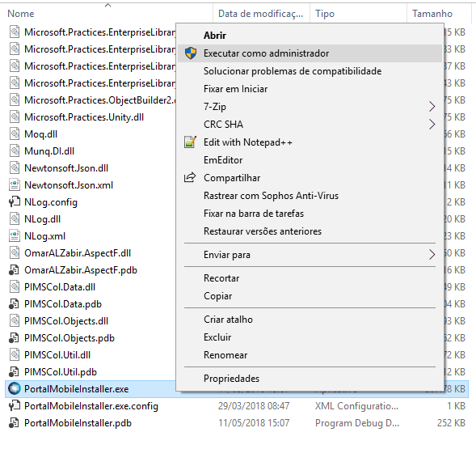Click the Compartilhar share icon
476x449 pixels.
pyautogui.click(x=190, y=177)
